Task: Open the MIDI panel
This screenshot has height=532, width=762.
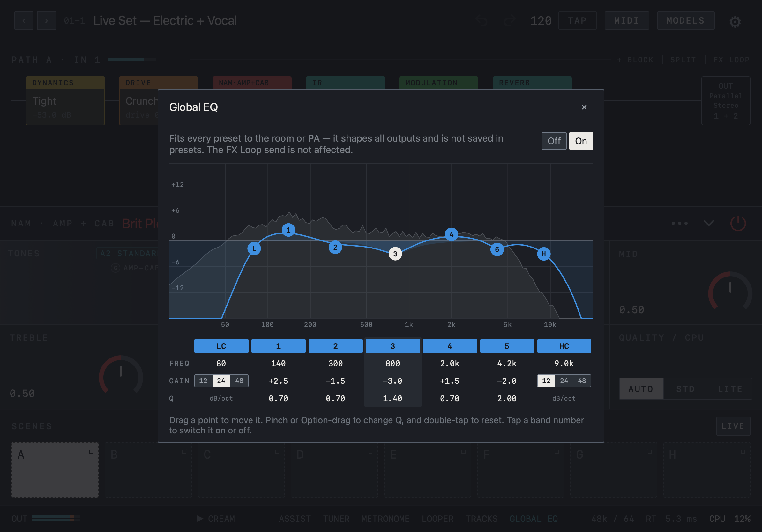Action: coord(626,20)
